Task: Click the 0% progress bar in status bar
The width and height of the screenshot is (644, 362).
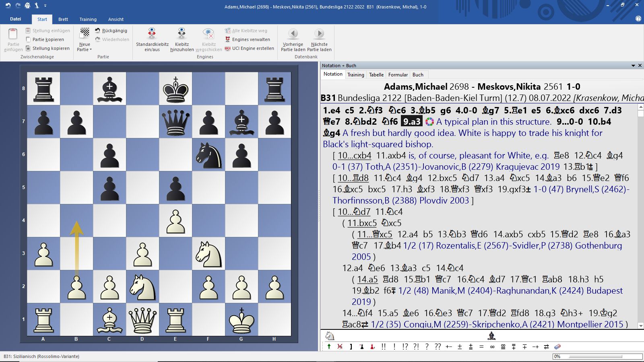Action: pos(597,356)
